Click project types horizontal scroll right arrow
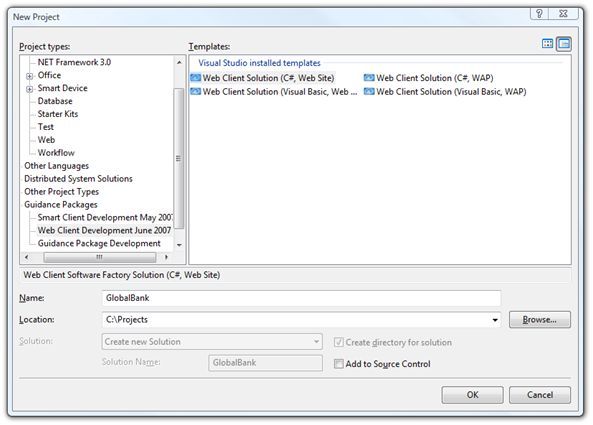The image size is (593, 425). pos(166,257)
